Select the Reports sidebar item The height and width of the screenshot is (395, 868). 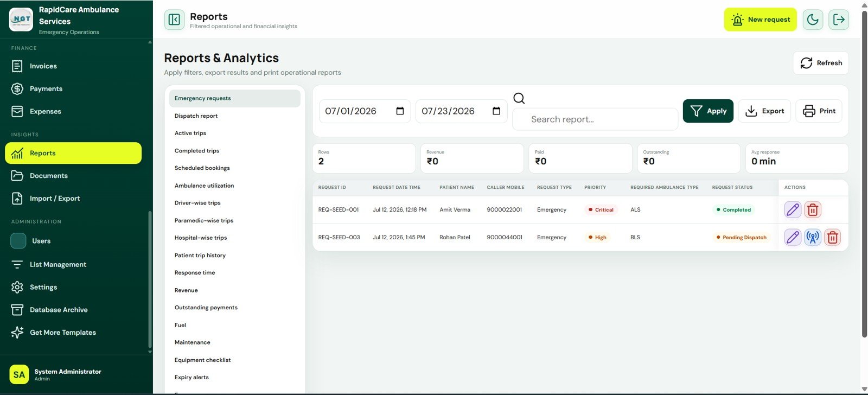coord(73,153)
